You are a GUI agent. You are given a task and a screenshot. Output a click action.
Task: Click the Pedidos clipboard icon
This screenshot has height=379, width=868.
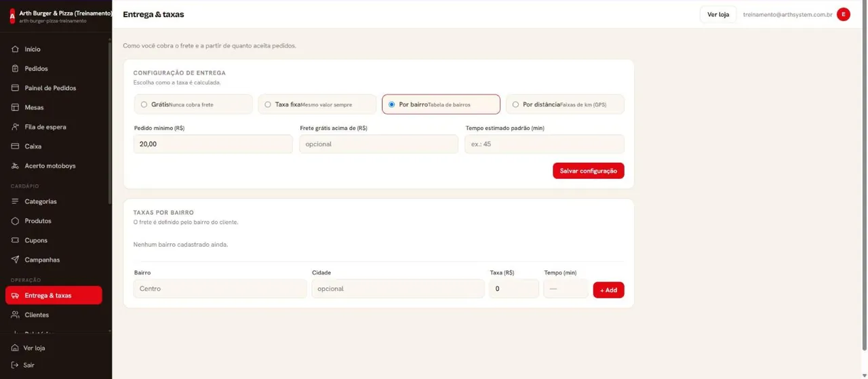point(15,68)
